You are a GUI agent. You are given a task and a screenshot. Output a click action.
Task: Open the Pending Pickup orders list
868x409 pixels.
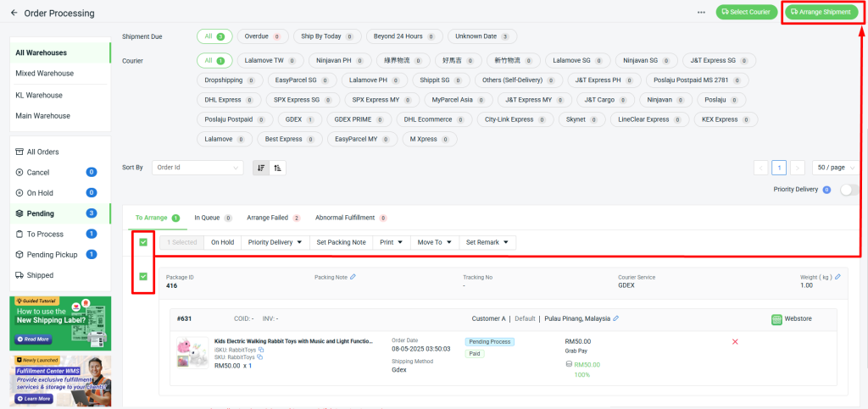click(60, 254)
